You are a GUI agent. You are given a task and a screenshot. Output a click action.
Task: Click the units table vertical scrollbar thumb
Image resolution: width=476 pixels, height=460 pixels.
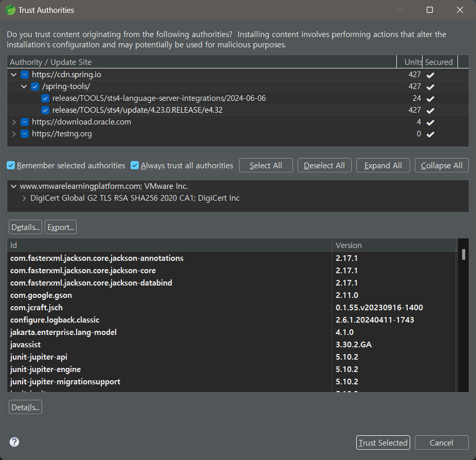click(464, 255)
